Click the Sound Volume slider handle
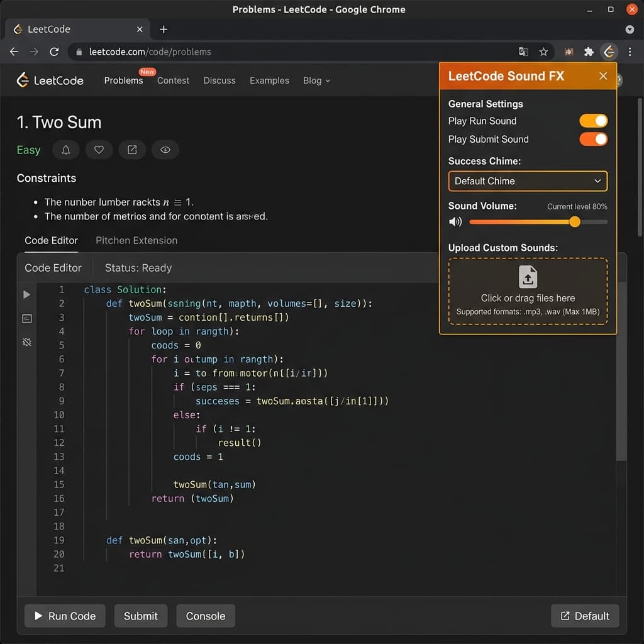This screenshot has width=644, height=644. pos(575,222)
